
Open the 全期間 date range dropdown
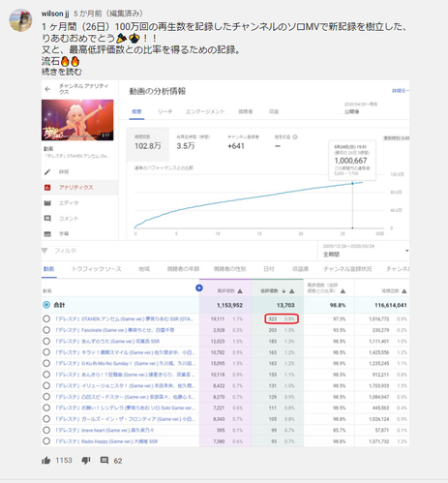click(x=364, y=251)
